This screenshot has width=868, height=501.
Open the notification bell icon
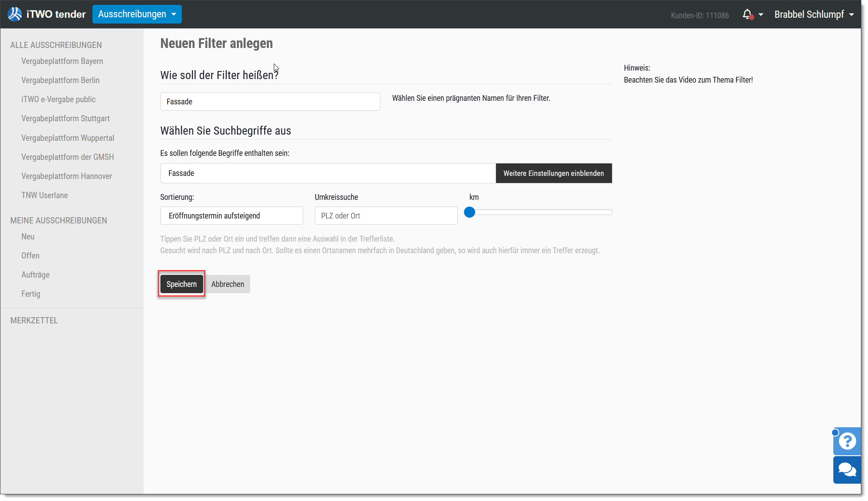748,14
